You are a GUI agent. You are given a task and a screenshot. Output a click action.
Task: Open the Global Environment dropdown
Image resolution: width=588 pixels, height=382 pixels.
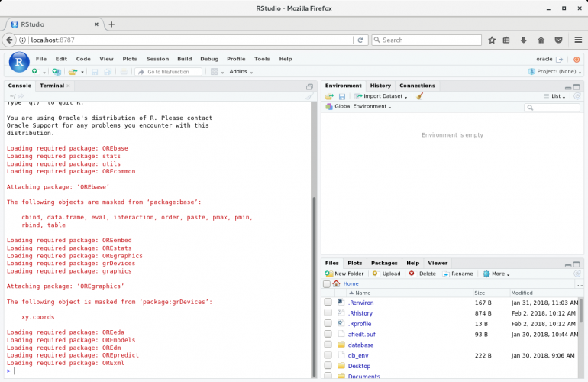point(358,106)
